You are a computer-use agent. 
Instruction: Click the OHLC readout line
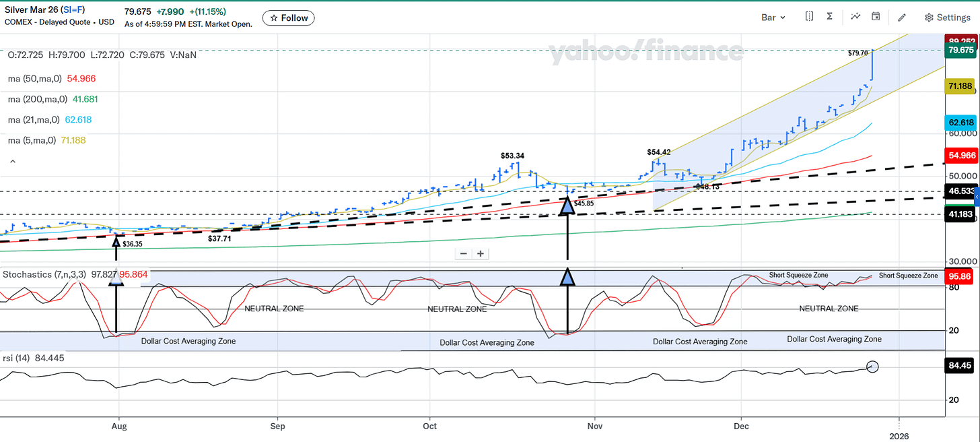point(102,55)
